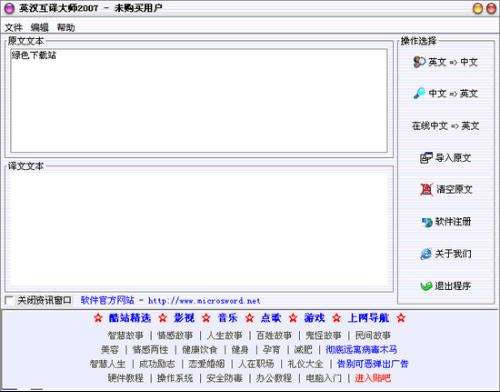This screenshot has width=500, height=392.
Task: Visit the 智慧故事 link
Action: (x=125, y=335)
